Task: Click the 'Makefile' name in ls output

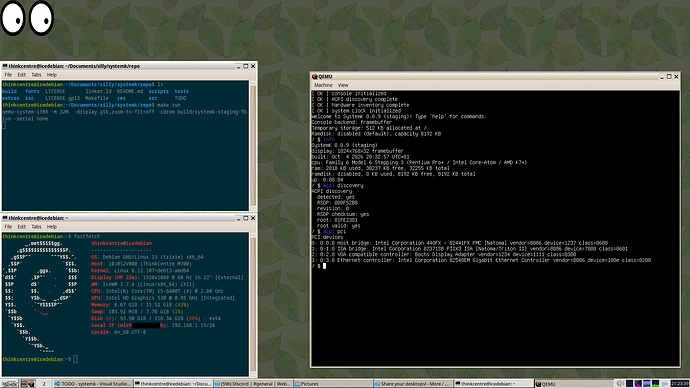Action: tap(97, 99)
